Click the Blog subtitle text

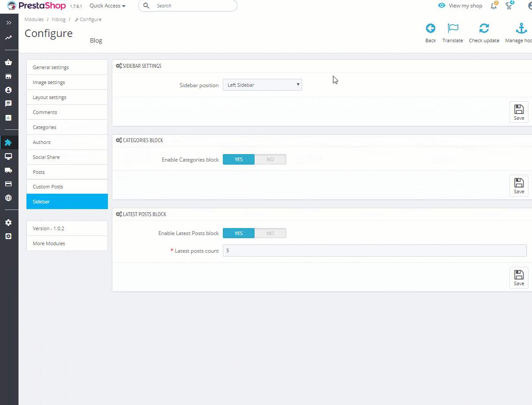pos(96,40)
